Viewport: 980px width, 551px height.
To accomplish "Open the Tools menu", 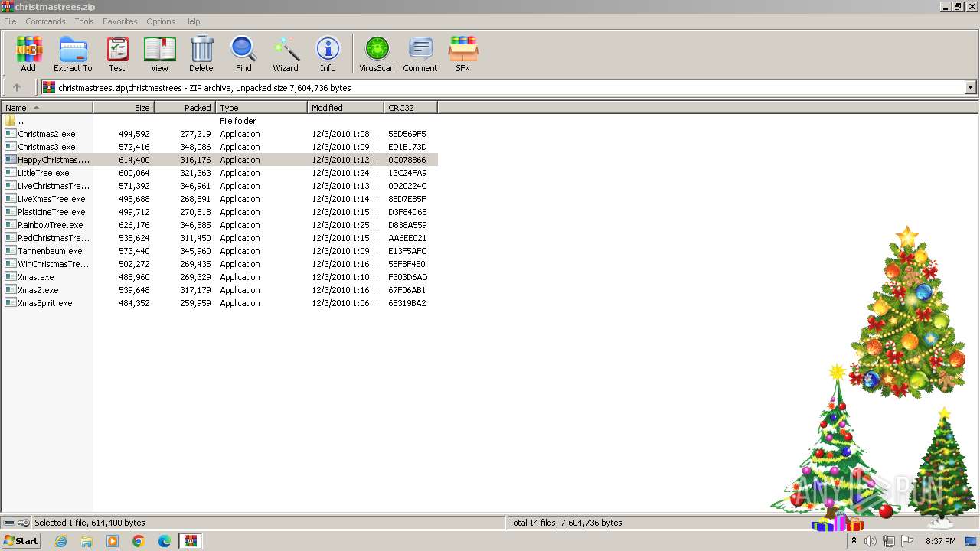I will pyautogui.click(x=84, y=21).
